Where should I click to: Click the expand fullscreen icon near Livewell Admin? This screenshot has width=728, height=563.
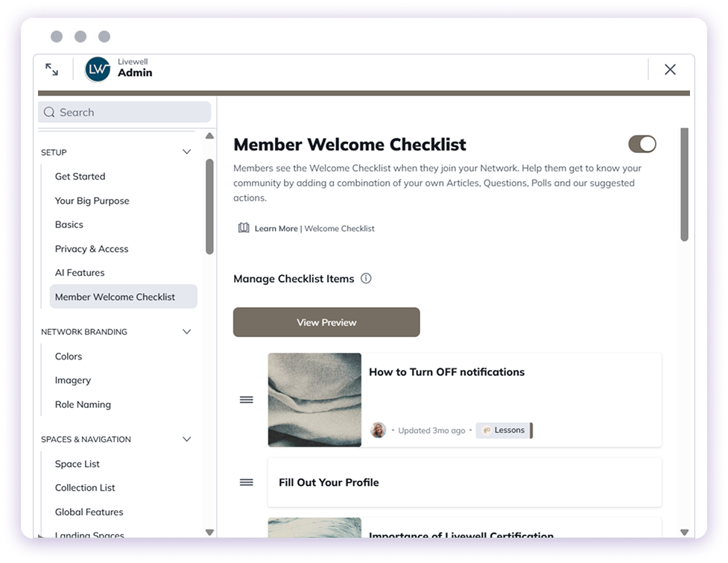pos(51,69)
